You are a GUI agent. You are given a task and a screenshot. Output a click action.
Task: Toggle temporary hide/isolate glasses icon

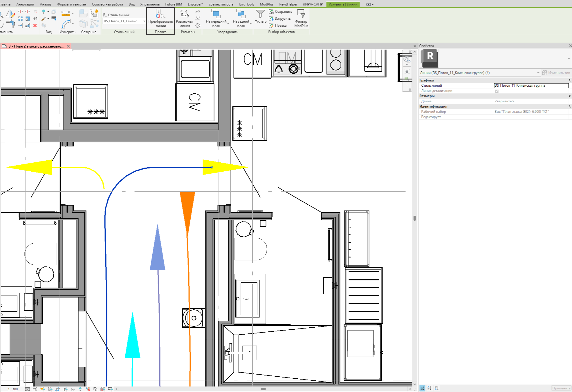pyautogui.click(x=73, y=389)
